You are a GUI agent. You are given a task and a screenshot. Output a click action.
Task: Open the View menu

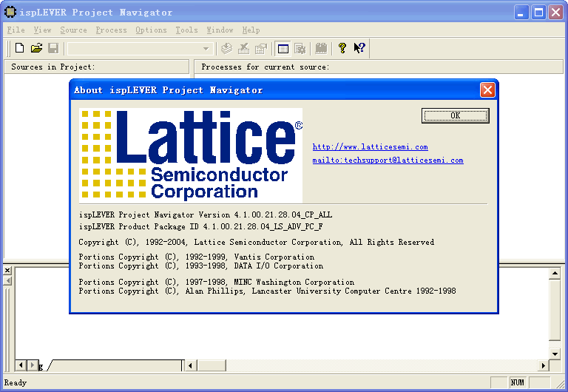coord(42,30)
